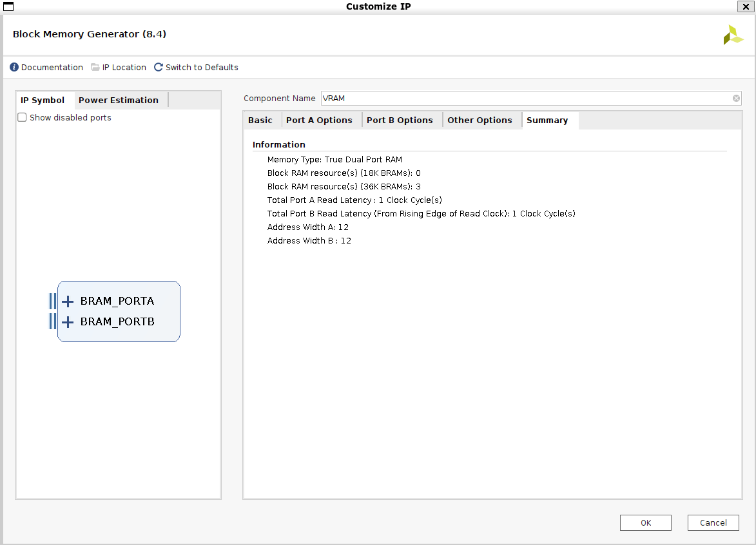Screen dimensions: 756x545
Task: Click the window menu icon in the title bar
Action: point(8,6)
